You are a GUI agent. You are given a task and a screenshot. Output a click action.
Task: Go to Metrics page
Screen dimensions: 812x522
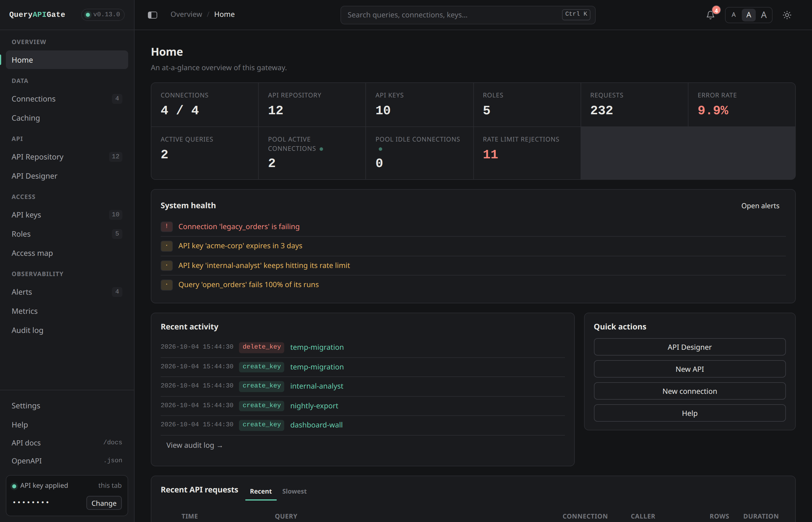[67, 311]
